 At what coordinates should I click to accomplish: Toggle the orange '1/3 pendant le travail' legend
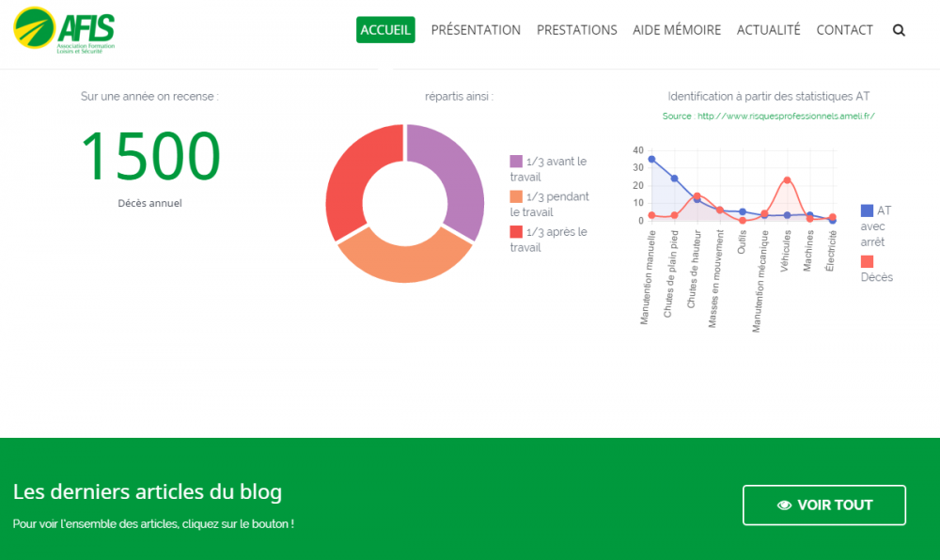click(x=516, y=196)
